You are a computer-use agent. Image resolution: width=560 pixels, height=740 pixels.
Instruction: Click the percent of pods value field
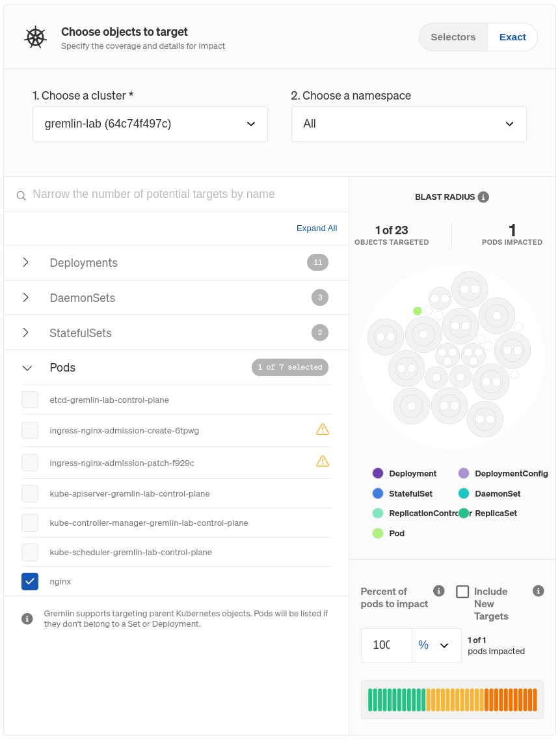(x=386, y=645)
